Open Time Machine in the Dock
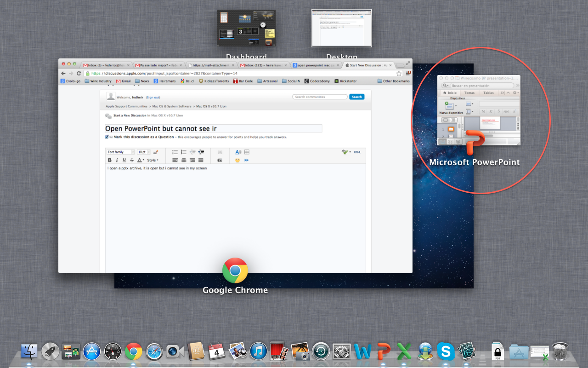Viewport: 588px width, 368px height. point(321,352)
